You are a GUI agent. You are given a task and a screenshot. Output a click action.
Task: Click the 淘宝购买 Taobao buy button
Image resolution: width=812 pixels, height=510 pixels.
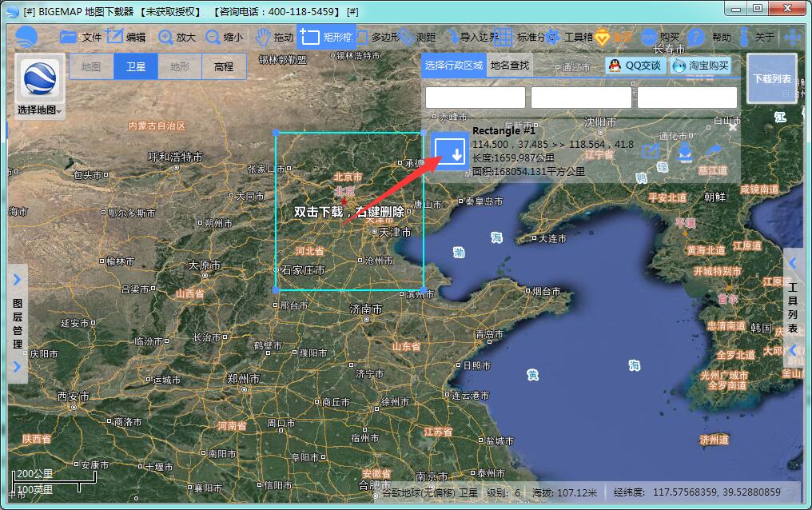click(x=701, y=66)
